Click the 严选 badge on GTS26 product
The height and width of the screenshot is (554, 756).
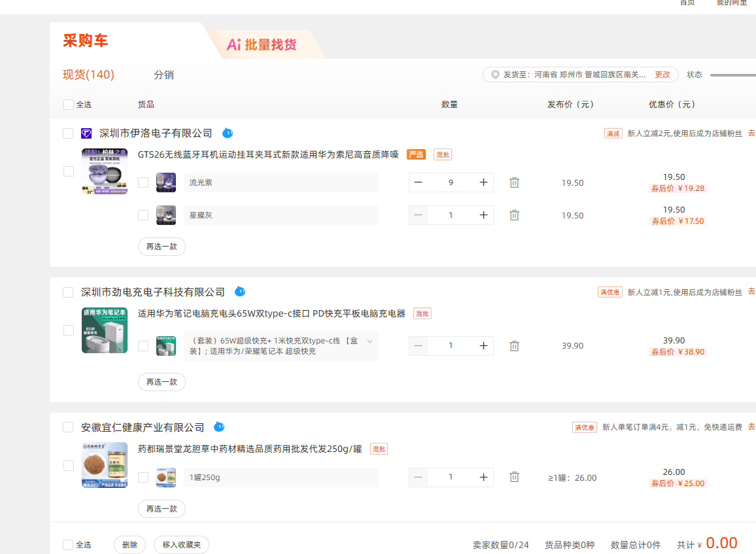pos(416,155)
